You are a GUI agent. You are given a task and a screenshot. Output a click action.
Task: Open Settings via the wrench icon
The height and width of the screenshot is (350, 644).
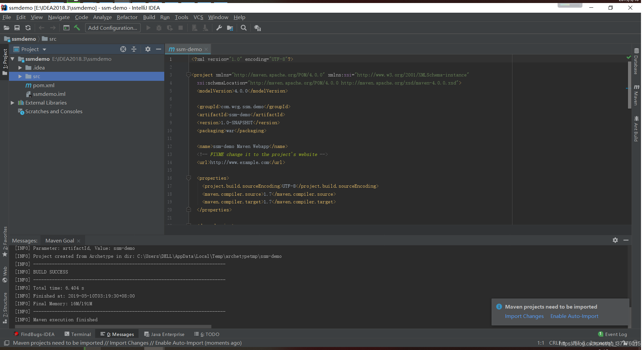(219, 28)
